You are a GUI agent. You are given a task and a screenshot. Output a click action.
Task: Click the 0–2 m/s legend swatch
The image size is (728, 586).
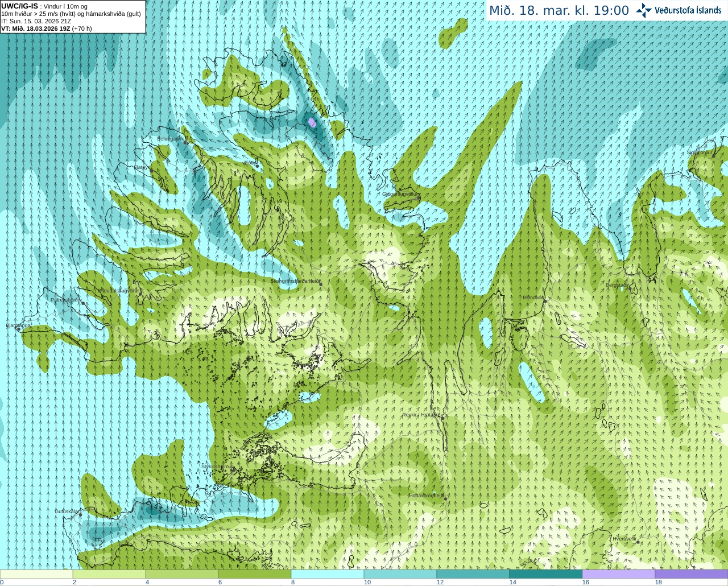pos(36,574)
